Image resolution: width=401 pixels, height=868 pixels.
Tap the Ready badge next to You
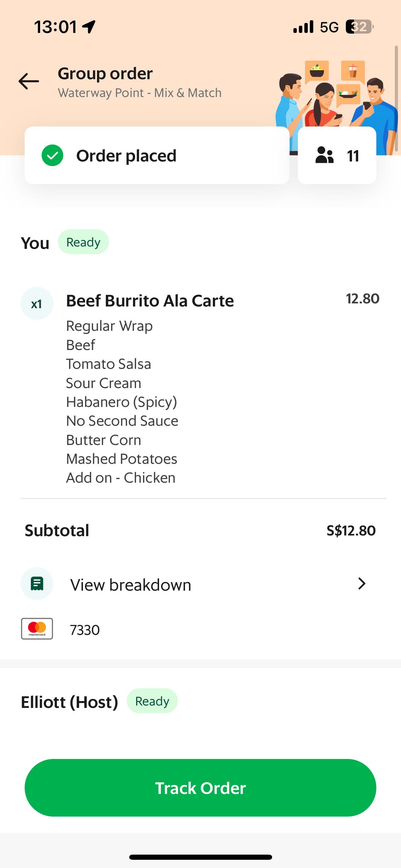point(83,242)
